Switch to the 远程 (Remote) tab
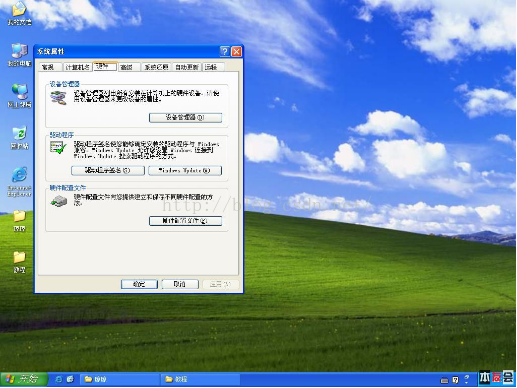Viewport: 517px width, 388px height. point(213,67)
